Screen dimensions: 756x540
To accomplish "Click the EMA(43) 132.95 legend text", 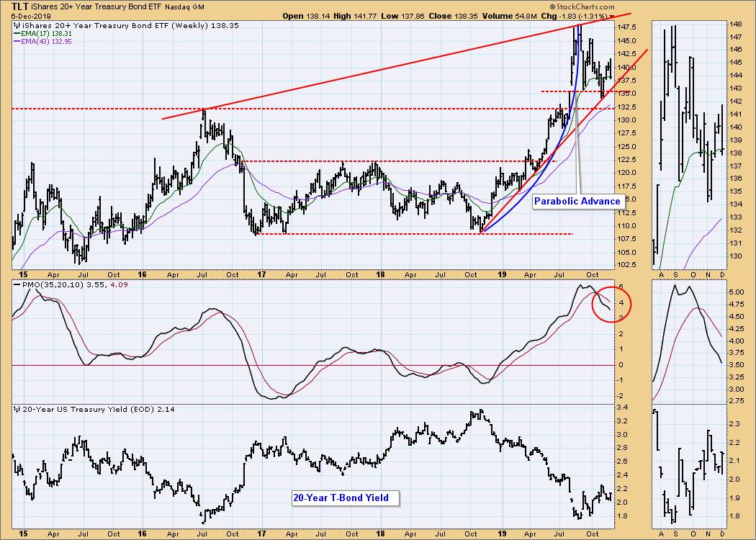I will [45, 42].
